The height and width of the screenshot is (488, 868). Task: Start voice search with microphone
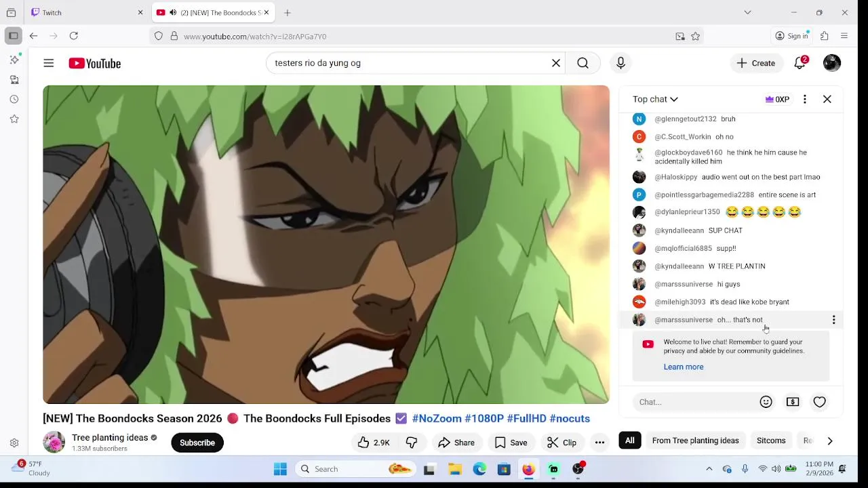[620, 63]
